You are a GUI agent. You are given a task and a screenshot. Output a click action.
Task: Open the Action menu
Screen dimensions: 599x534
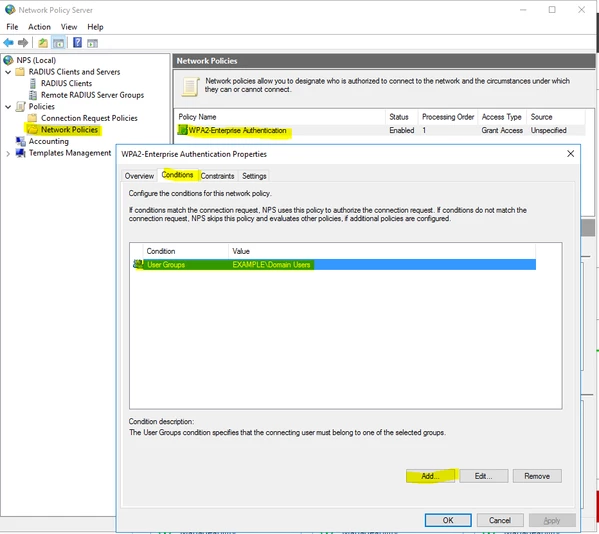pos(39,27)
